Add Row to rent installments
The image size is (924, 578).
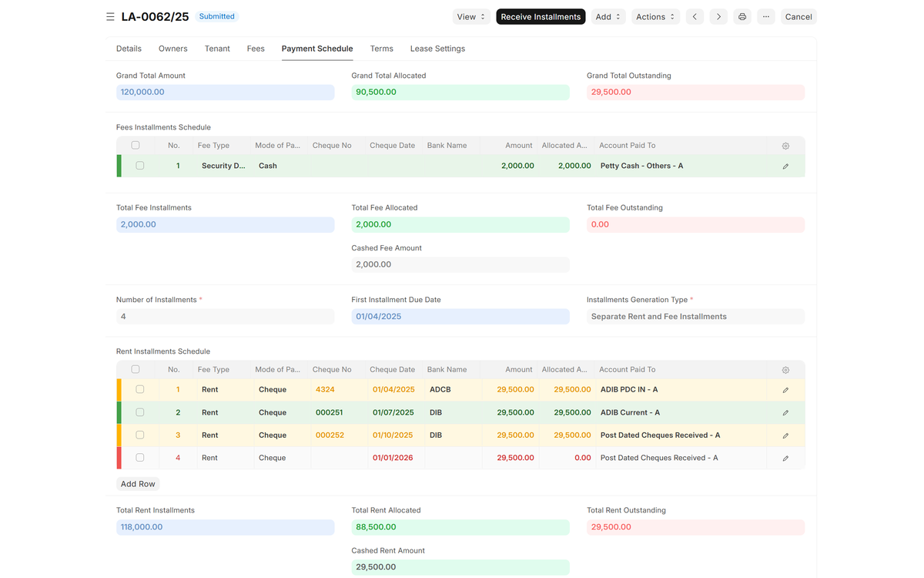click(x=138, y=484)
